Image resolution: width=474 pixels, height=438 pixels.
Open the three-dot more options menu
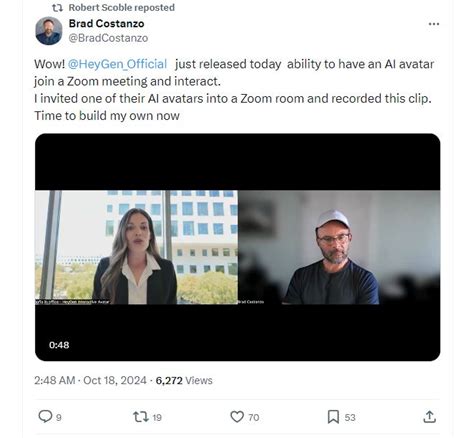pos(434,24)
